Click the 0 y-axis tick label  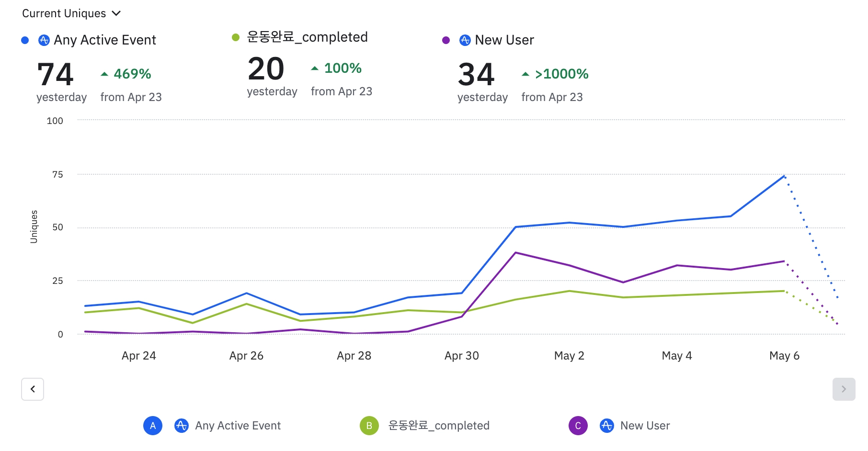[60, 335]
